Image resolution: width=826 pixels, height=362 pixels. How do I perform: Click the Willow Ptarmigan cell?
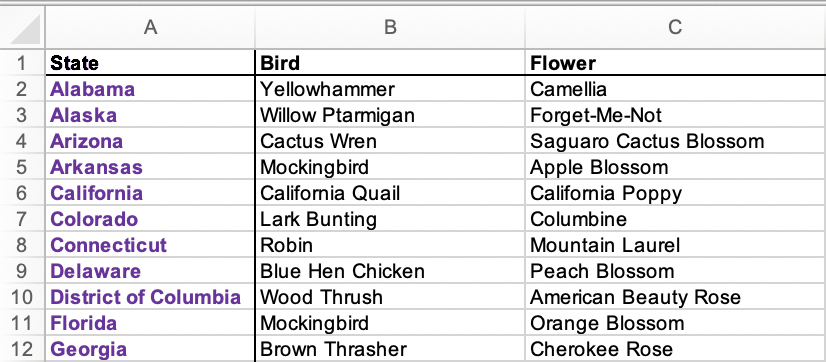click(x=390, y=115)
